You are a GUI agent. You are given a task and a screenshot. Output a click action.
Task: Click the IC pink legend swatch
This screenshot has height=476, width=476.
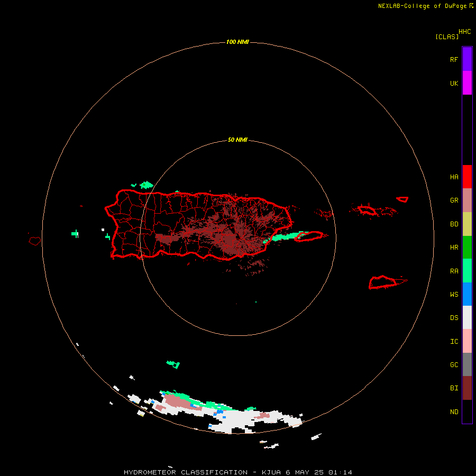pos(467,341)
